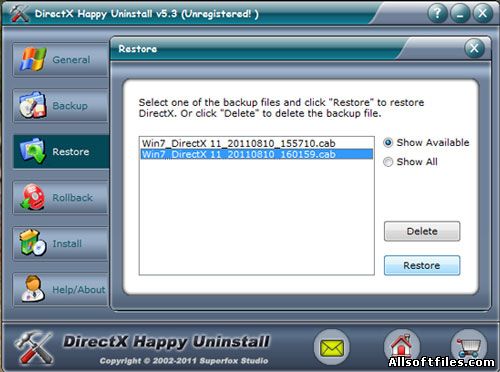
Task: Click the Help/About person icon
Action: click(x=33, y=289)
